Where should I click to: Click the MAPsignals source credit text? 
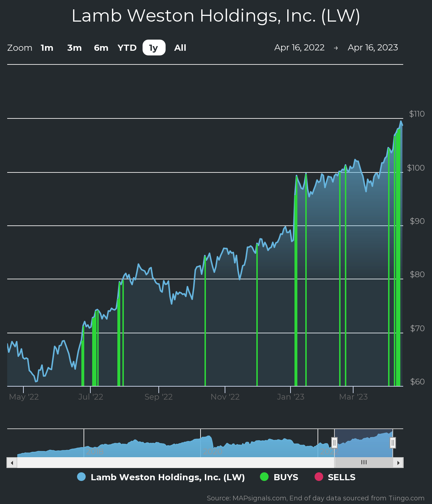(316, 498)
